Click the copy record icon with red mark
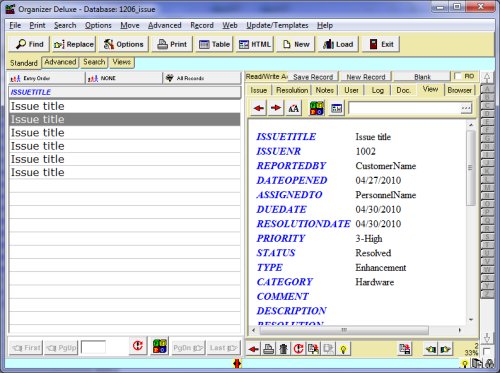Image resolution: width=500 pixels, height=373 pixels. [x=313, y=349]
